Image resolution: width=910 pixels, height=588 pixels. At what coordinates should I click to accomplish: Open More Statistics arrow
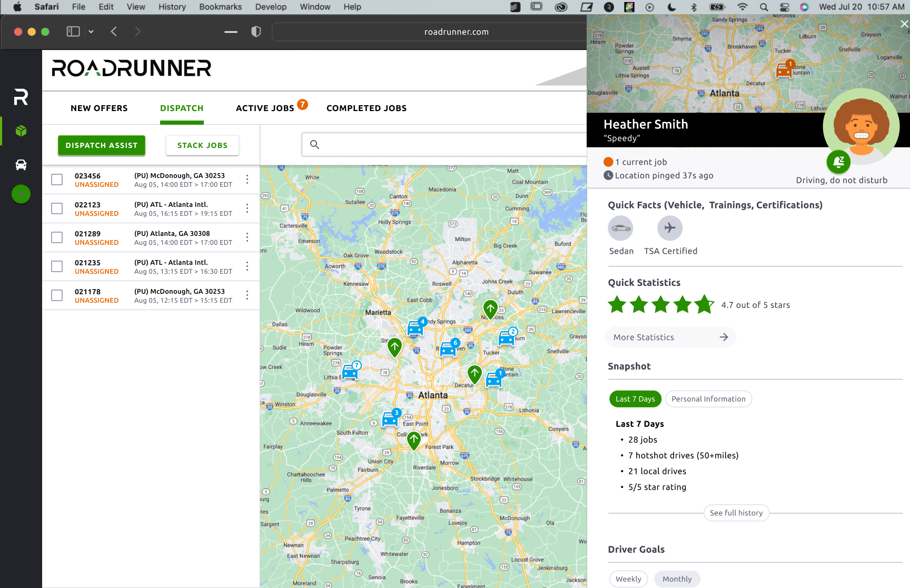[x=724, y=337]
